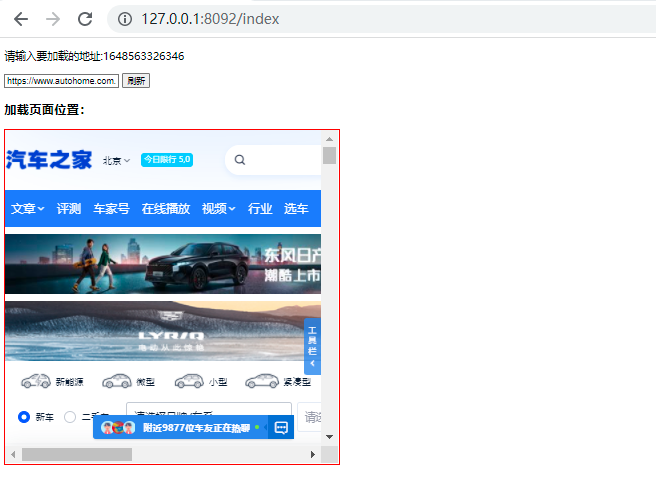Open the 东风日产 car banner ad

[163, 264]
